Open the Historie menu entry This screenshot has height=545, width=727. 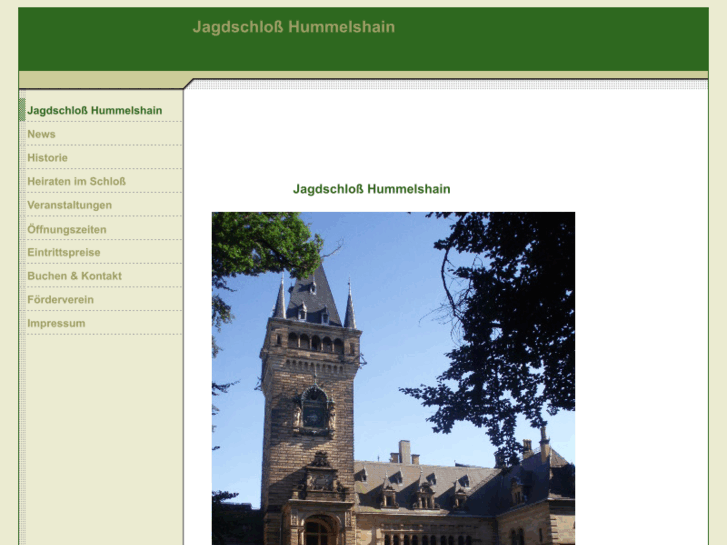click(47, 158)
